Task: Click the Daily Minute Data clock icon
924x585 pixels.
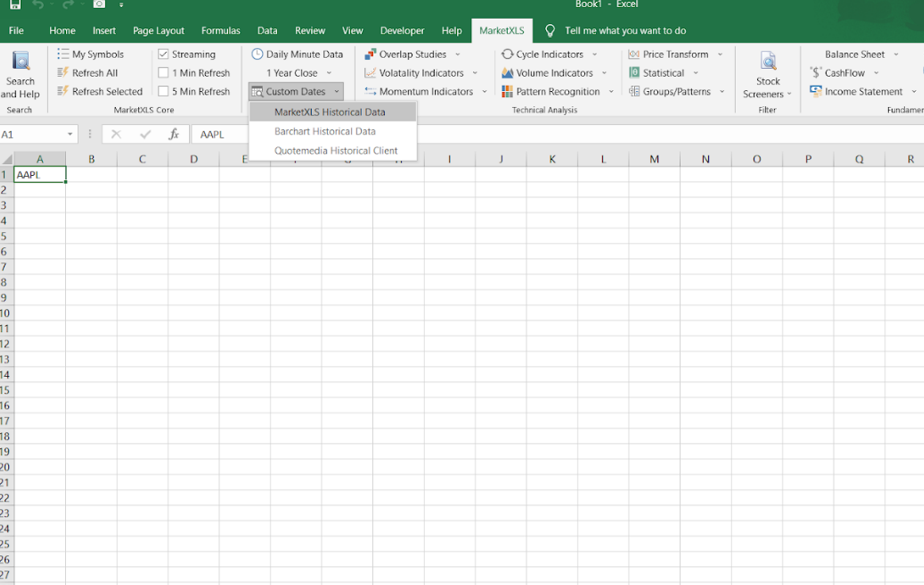Action: coord(257,54)
